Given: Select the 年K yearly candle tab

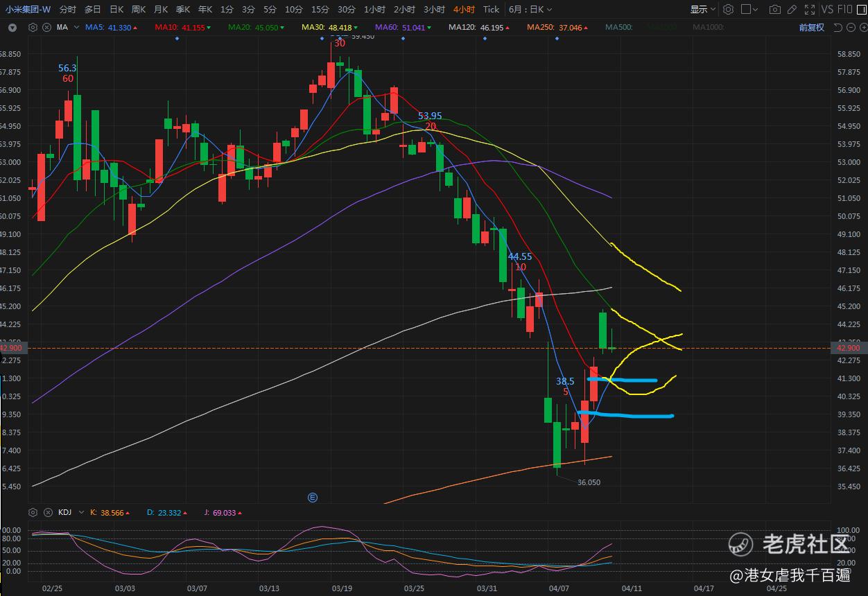Looking at the screenshot, I should (205, 9).
